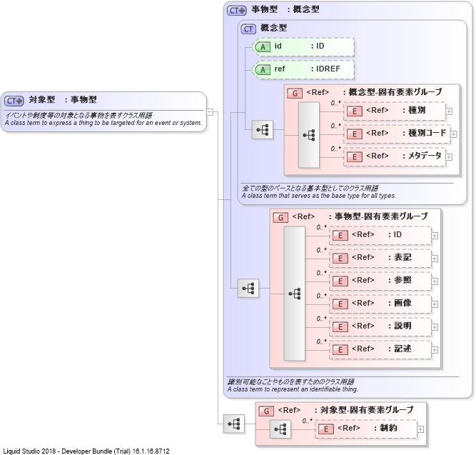
Task: Click the Liquid Studio 2018 footer text
Action: [86, 451]
